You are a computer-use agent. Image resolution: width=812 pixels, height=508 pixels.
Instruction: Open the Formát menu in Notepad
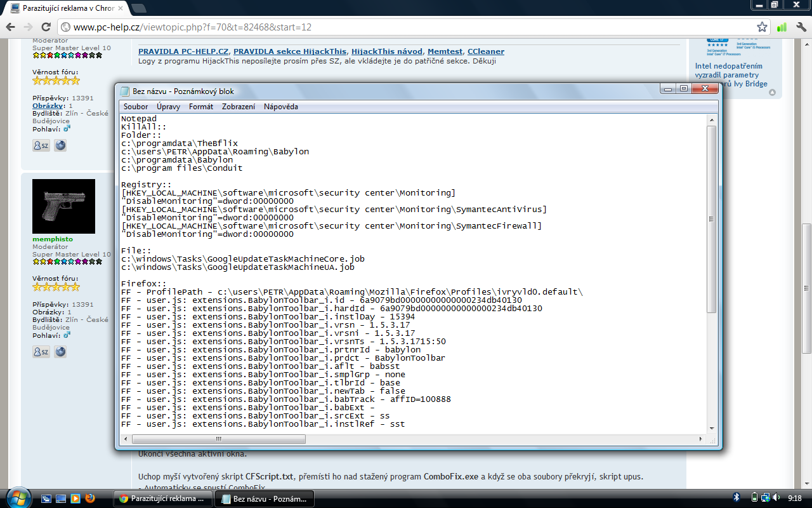[x=201, y=107]
